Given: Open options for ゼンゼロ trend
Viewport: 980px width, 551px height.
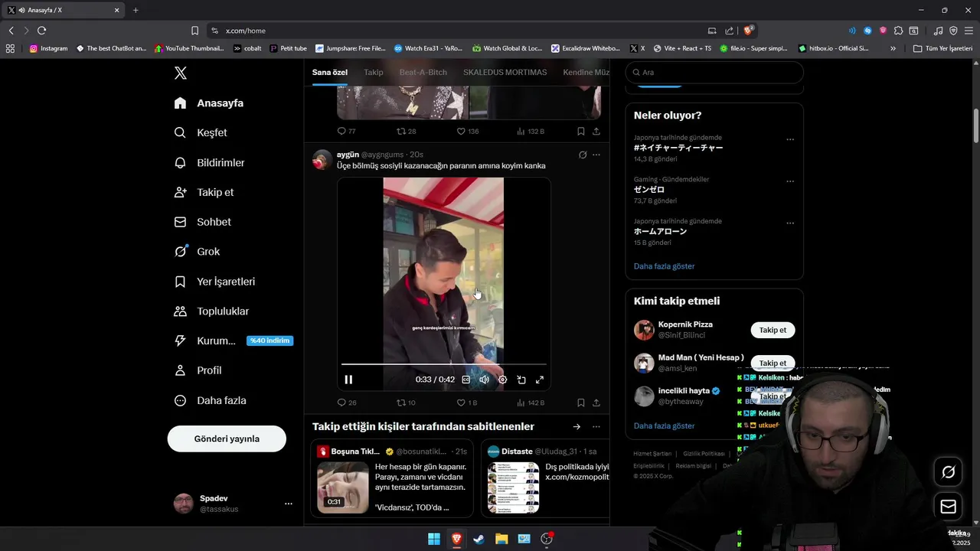Looking at the screenshot, I should point(790,181).
